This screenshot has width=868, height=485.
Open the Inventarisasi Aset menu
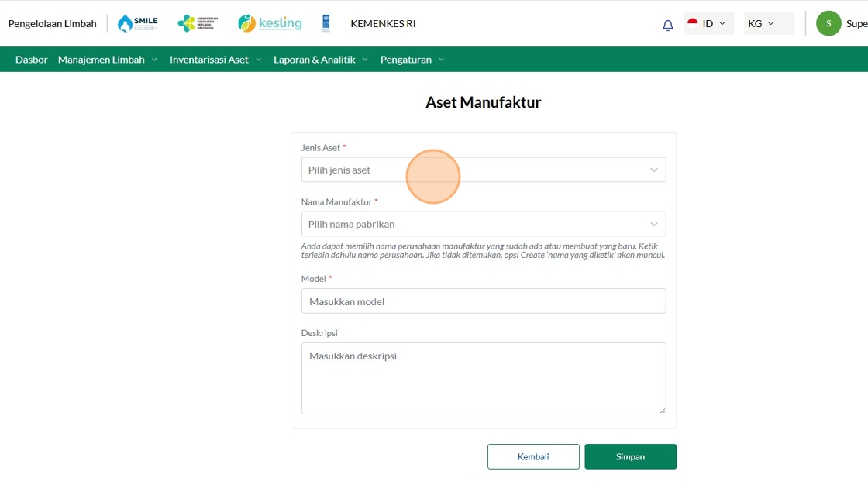click(215, 59)
